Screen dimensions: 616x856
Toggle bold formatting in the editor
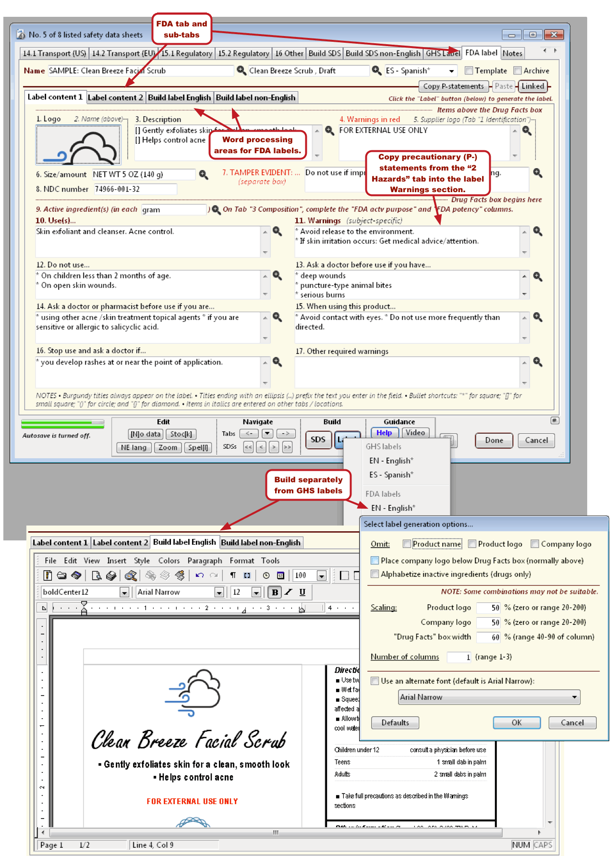275,592
